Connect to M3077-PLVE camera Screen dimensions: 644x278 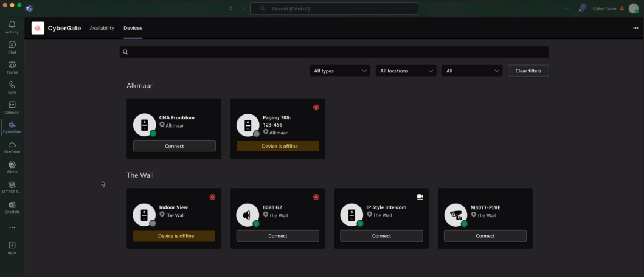[485, 235]
